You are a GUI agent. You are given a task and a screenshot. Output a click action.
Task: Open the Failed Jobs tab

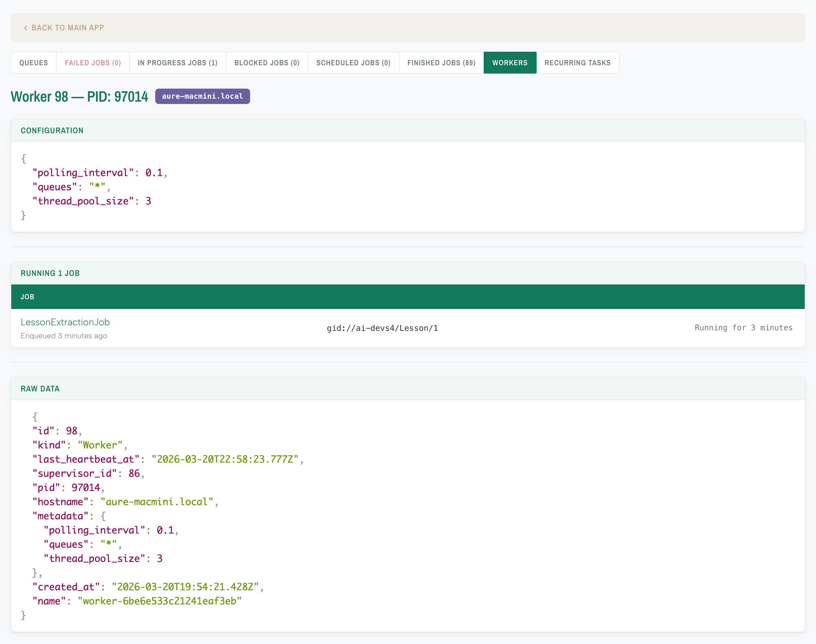[93, 63]
